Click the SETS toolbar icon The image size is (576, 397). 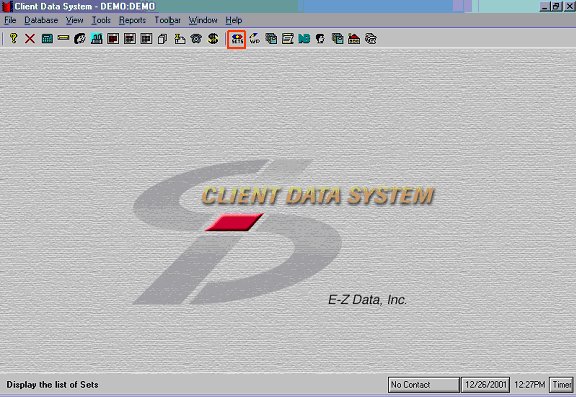(x=237, y=39)
